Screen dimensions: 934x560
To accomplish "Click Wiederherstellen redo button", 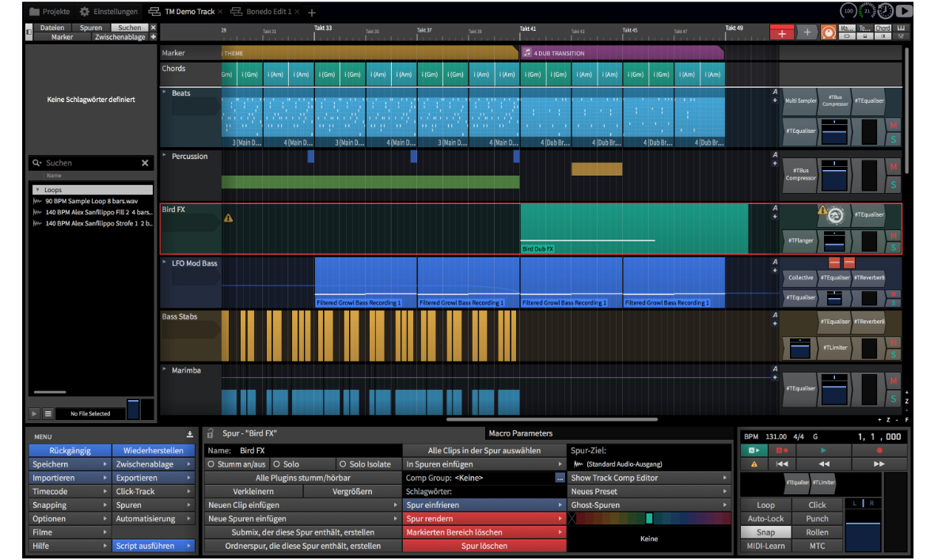I will (153, 451).
